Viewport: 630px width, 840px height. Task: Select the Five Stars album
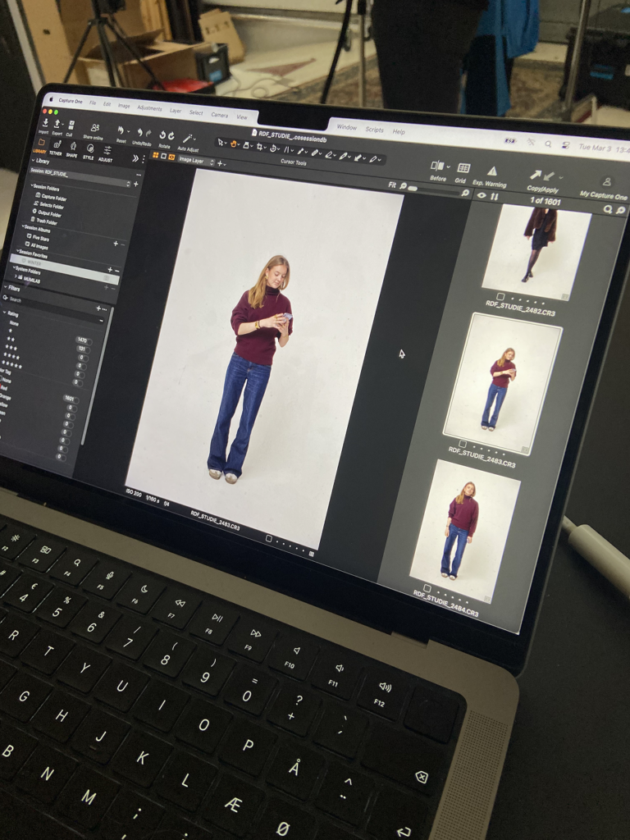click(38, 238)
